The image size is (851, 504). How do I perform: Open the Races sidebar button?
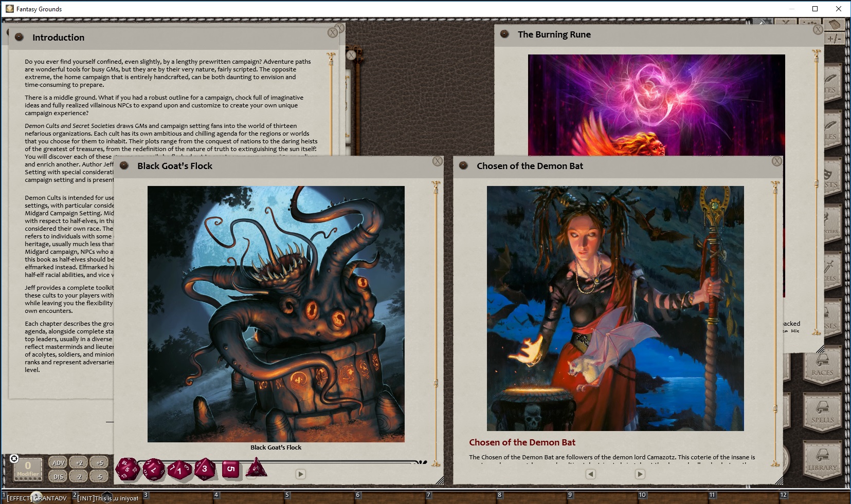coord(822,365)
